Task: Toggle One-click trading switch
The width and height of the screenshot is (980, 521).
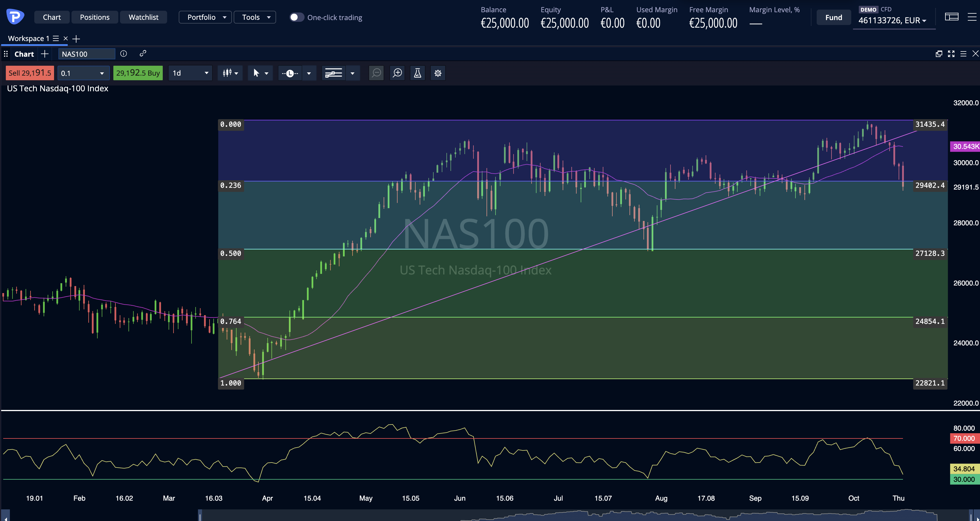Action: (297, 17)
